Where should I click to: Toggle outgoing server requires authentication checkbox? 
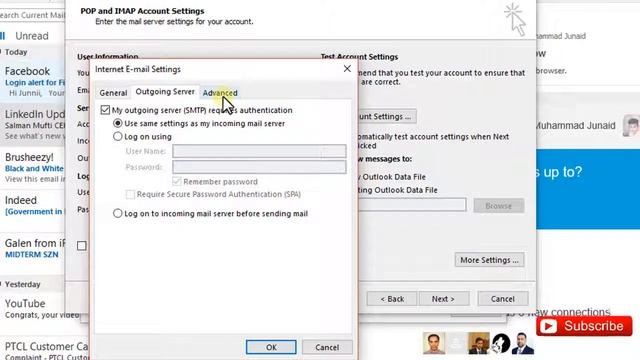coord(105,110)
